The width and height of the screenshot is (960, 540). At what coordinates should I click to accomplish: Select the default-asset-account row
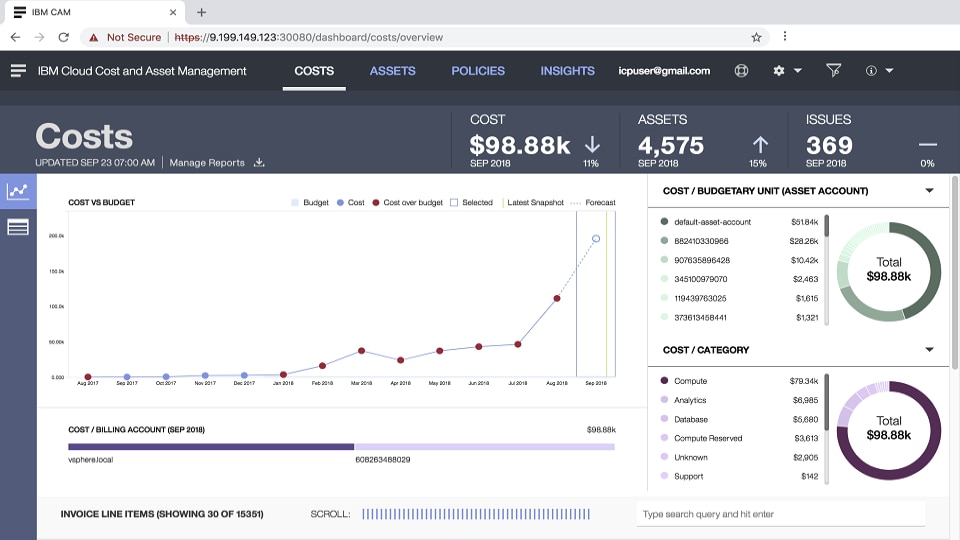coord(740,222)
